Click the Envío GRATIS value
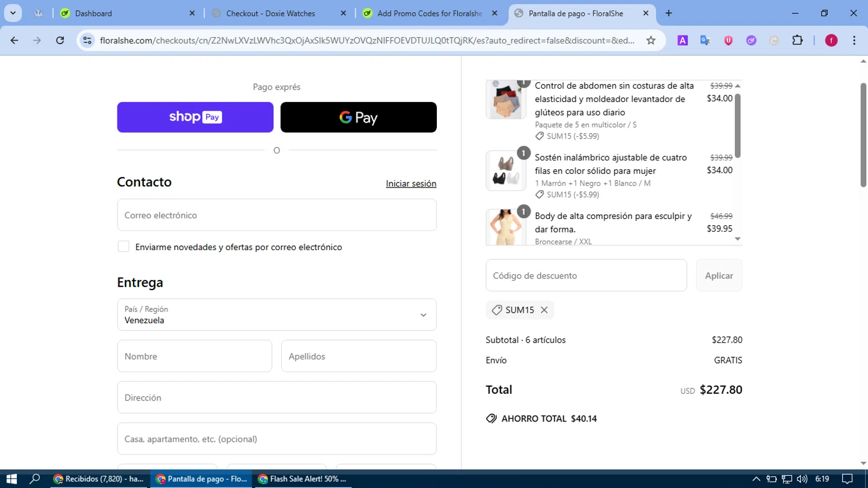The width and height of the screenshot is (868, 488). (x=728, y=360)
